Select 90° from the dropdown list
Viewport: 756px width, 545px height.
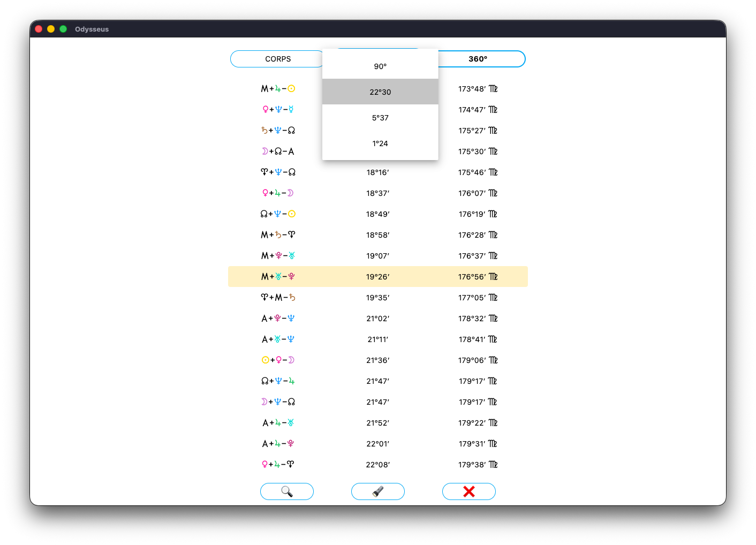coord(380,66)
